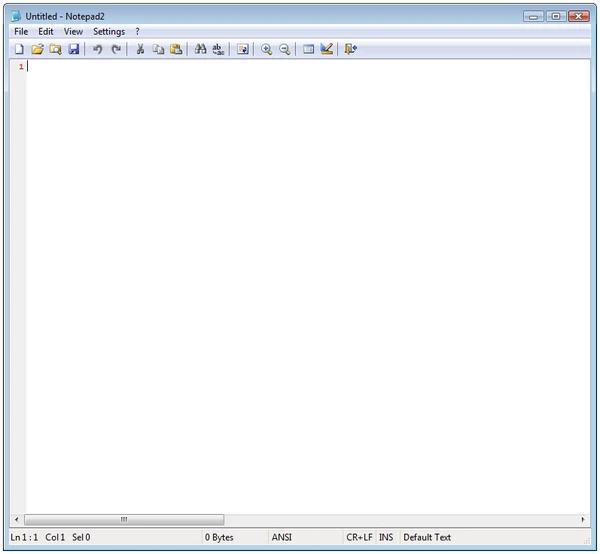
Task: Click the Open file folder icon
Action: click(38, 49)
